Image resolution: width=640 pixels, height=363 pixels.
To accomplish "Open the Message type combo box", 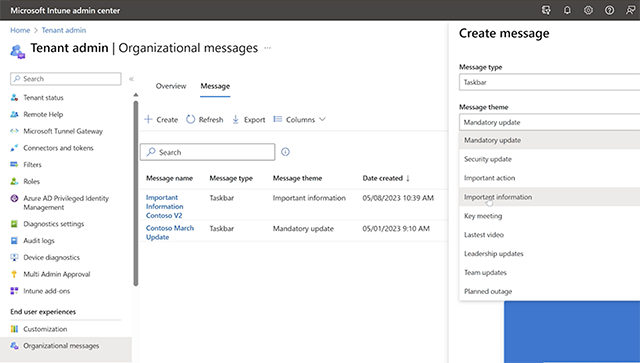I will (549, 82).
